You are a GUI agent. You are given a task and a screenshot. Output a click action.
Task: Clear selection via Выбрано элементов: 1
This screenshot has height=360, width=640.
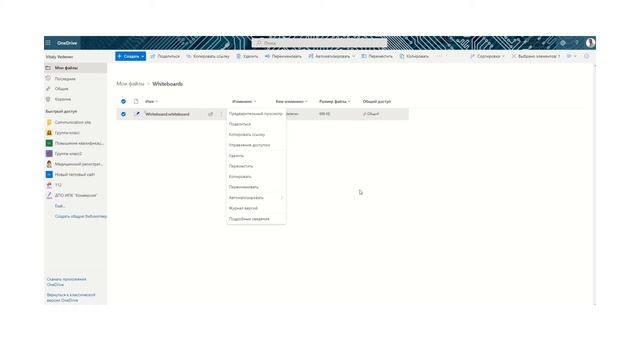[536, 56]
